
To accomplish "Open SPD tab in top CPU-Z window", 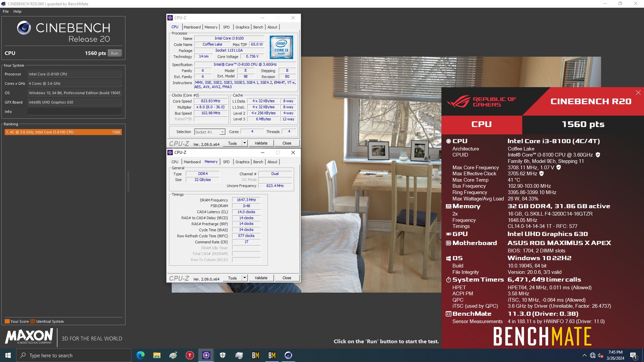I will pyautogui.click(x=226, y=27).
